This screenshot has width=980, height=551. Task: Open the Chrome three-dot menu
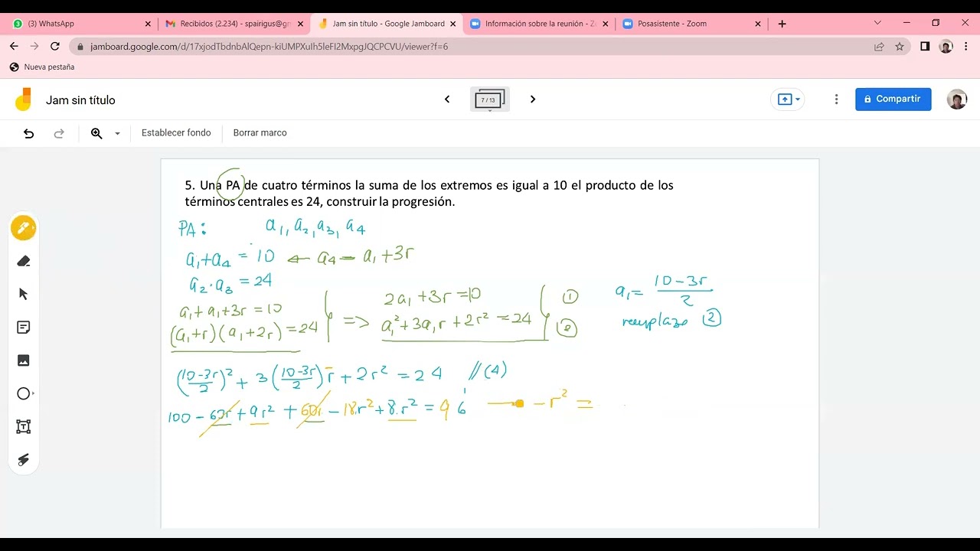[966, 47]
